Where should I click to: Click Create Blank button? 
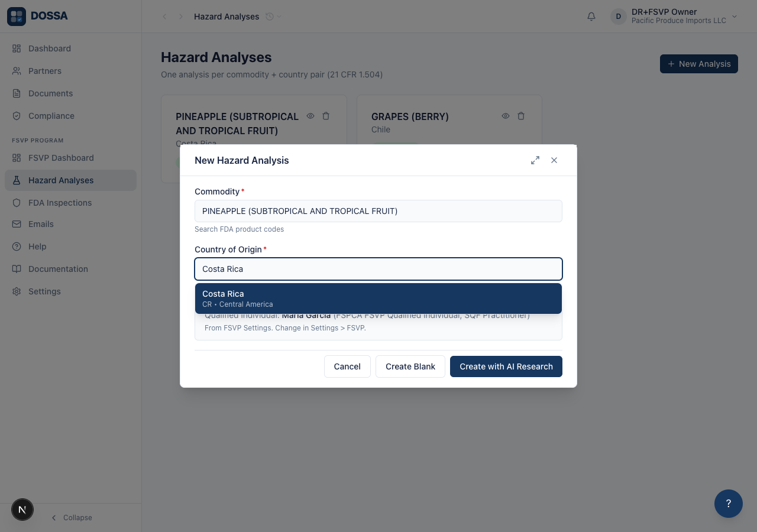[x=410, y=366]
